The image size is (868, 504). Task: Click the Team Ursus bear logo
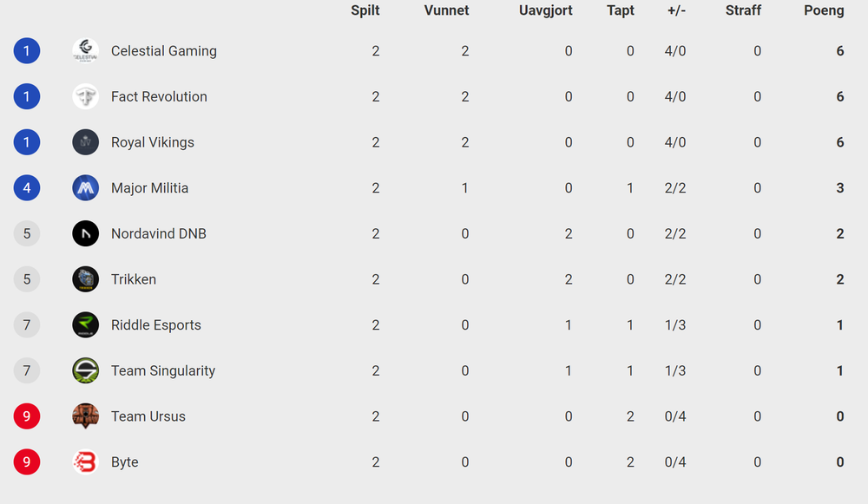(x=85, y=416)
